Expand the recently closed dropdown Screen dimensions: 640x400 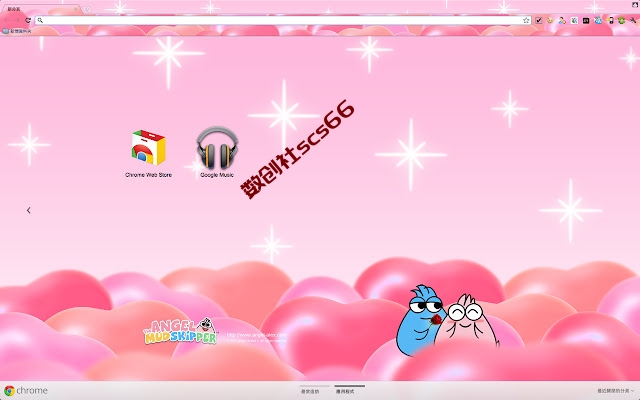coord(616,391)
